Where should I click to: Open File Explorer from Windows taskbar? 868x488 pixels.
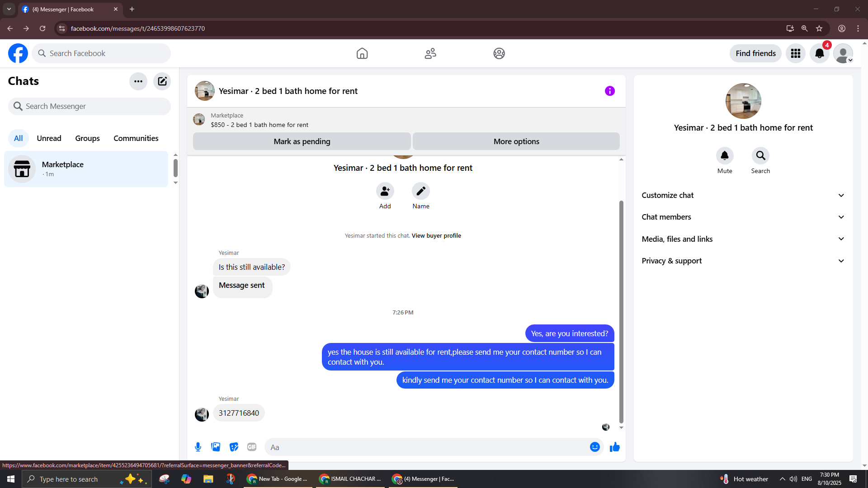point(208,479)
